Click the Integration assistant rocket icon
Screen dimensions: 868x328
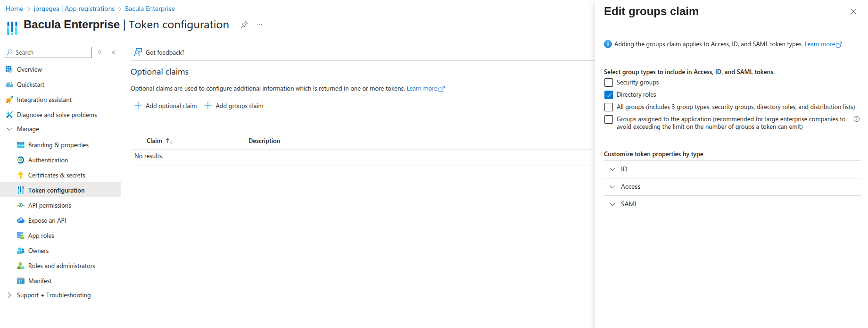click(9, 100)
